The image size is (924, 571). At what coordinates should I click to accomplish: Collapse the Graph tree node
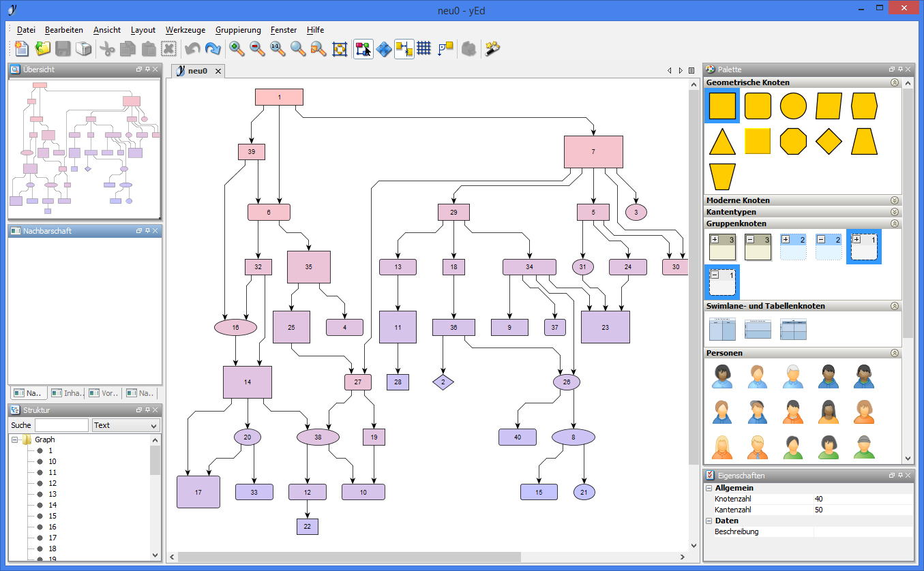pos(15,440)
